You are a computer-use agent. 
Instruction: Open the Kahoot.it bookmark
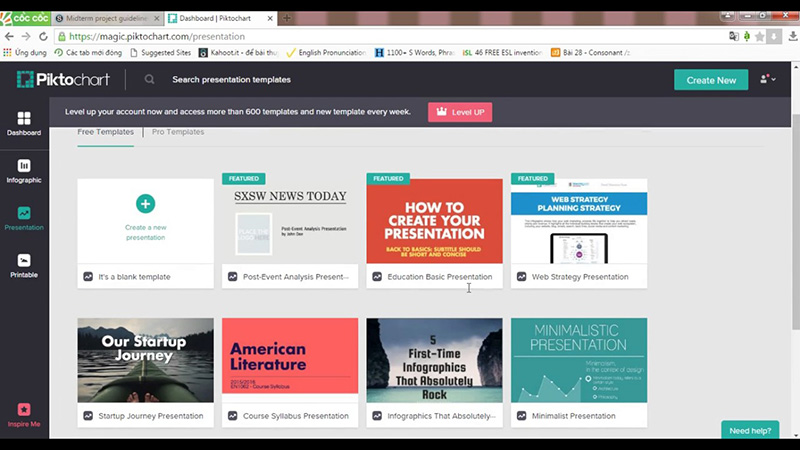pos(238,53)
